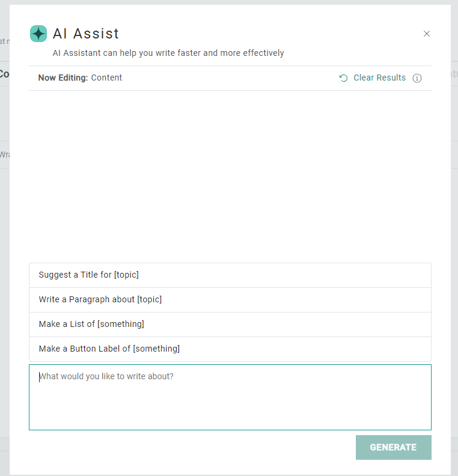Image resolution: width=458 pixels, height=476 pixels.
Task: Click the "Clear Results" text link
Action: (379, 78)
